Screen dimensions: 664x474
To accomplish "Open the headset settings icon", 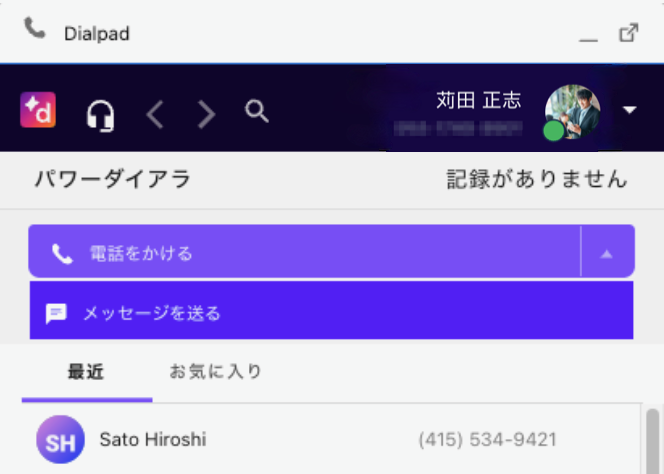I will click(100, 114).
